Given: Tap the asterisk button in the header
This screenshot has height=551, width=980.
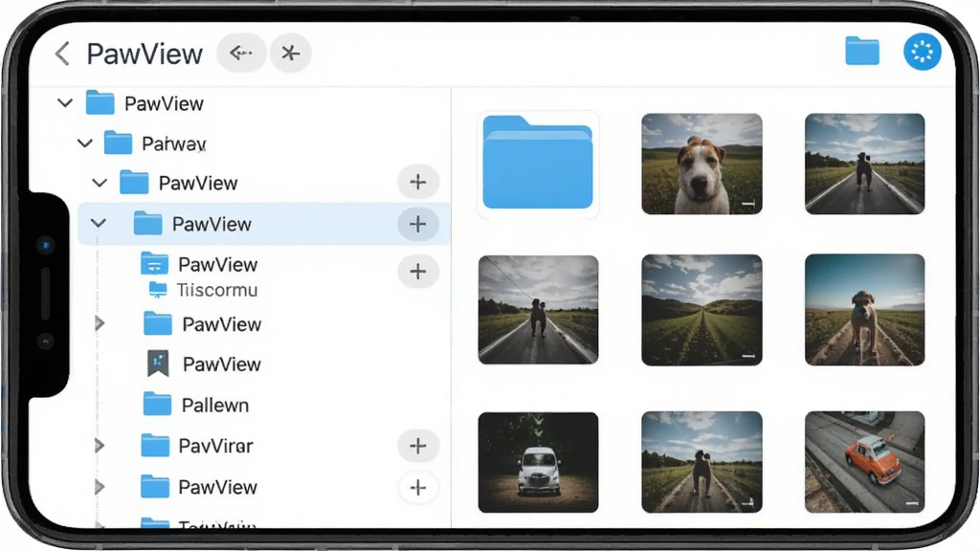Looking at the screenshot, I should (290, 54).
